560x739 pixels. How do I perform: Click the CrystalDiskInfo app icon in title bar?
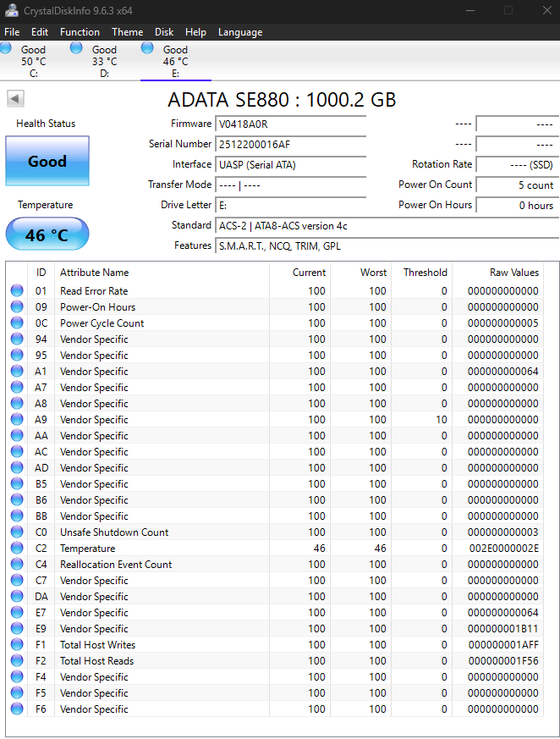pos(12,10)
